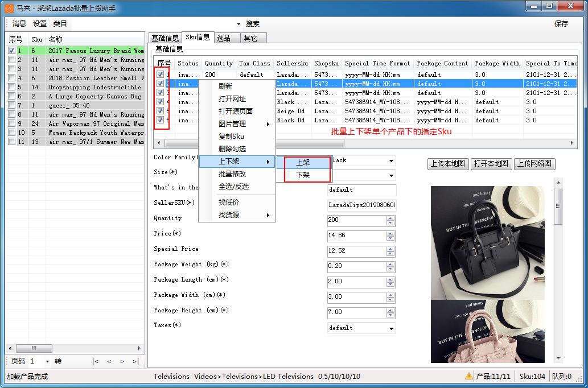The height and width of the screenshot is (388, 588).
Task: Choose 上架 from the submenu
Action: click(x=303, y=162)
